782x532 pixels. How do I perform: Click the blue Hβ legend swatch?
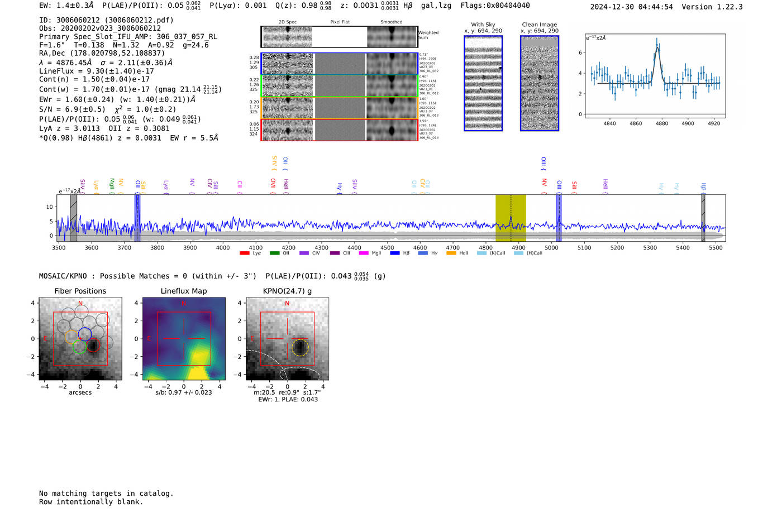point(395,253)
